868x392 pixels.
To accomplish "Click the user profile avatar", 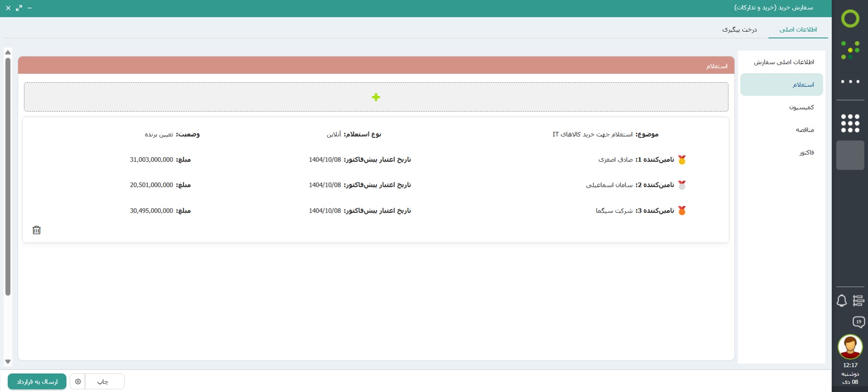I will click(x=850, y=347).
